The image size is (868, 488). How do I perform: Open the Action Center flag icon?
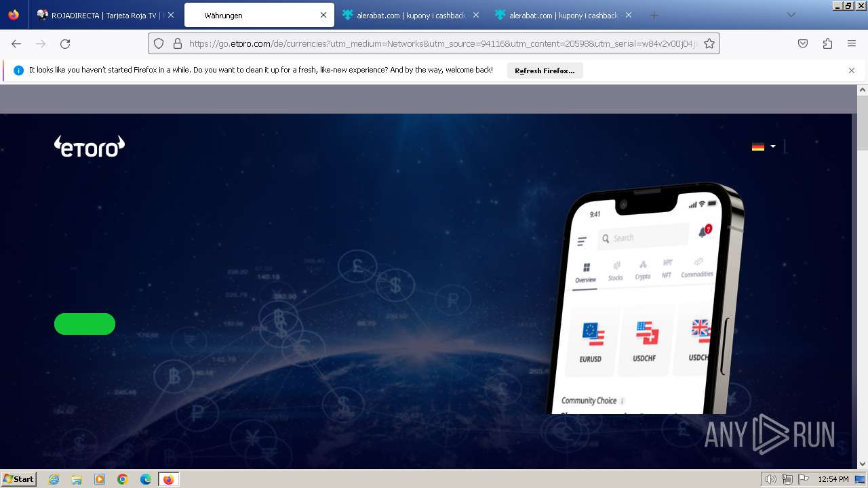(x=804, y=479)
